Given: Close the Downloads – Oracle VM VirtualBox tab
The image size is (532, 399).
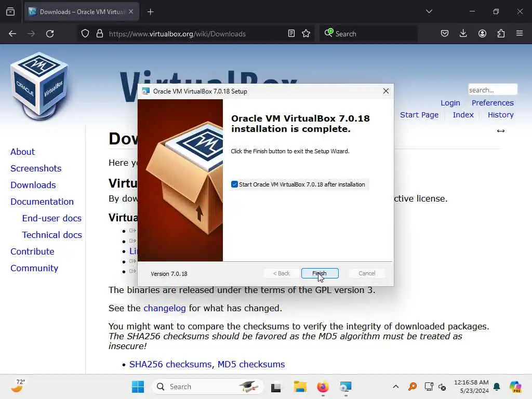Looking at the screenshot, I should tap(131, 11).
